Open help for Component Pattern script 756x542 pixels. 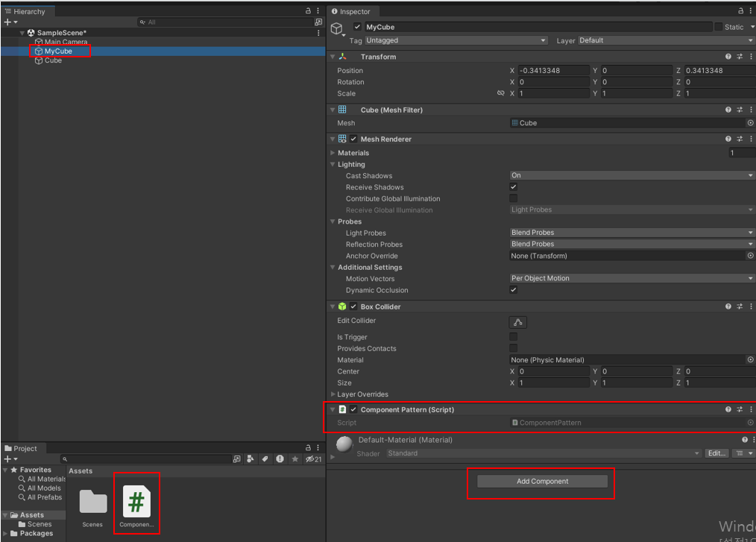point(728,409)
